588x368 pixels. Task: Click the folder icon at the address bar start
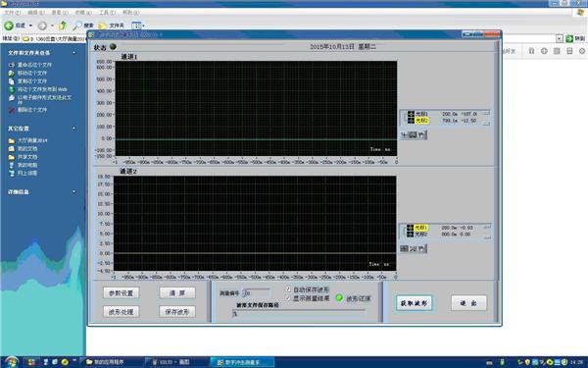pyautogui.click(x=25, y=38)
